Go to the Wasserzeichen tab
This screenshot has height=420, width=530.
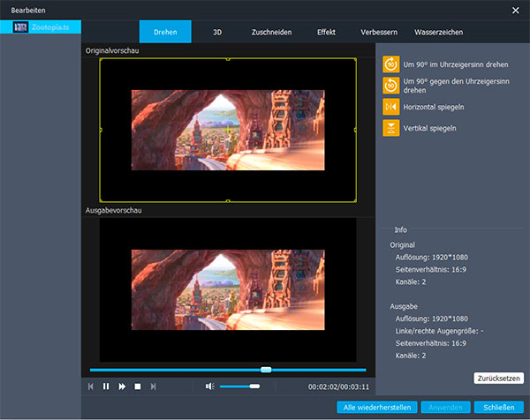click(439, 32)
